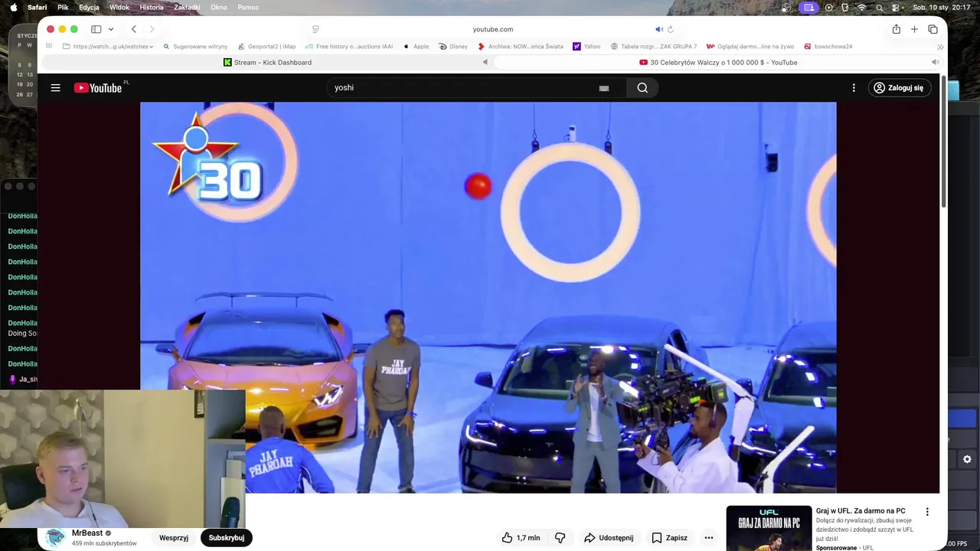Open the Zakładki menu
This screenshot has height=551, width=980.
pyautogui.click(x=187, y=7)
